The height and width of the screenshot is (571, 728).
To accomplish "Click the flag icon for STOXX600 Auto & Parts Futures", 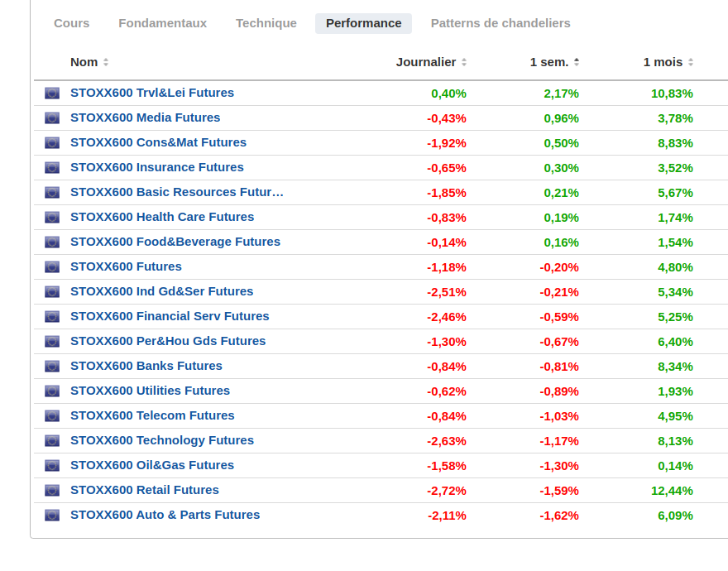I will tap(52, 516).
